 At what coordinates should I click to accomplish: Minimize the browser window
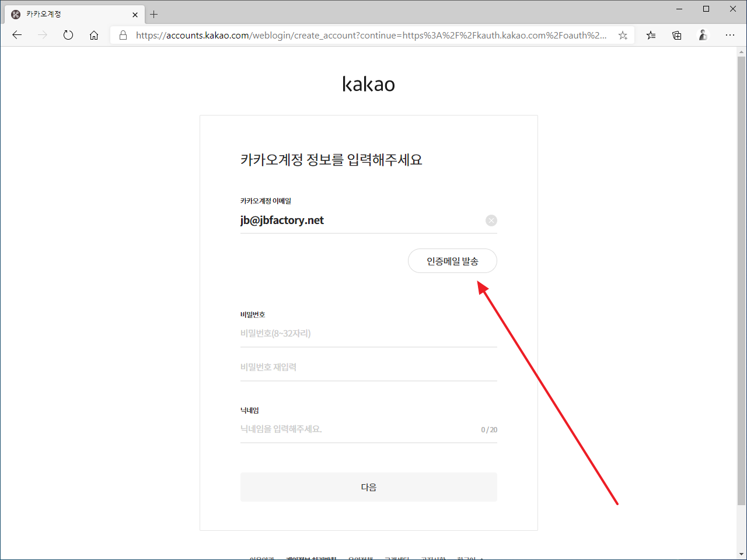point(679,9)
